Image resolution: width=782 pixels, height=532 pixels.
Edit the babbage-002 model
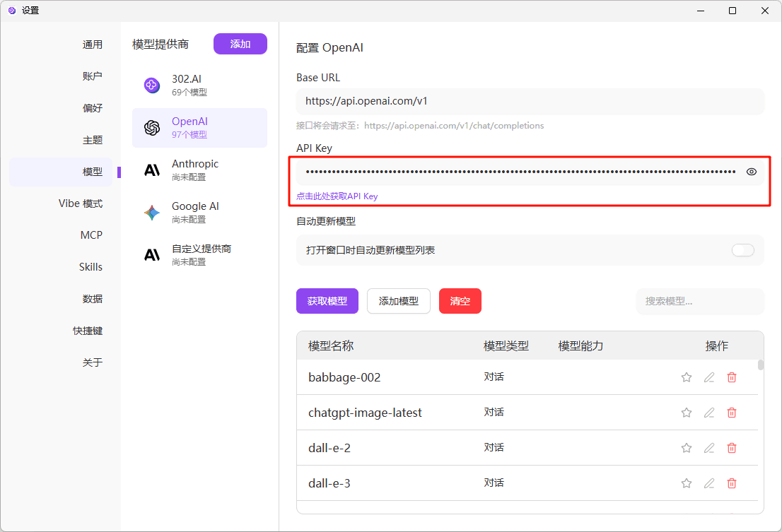[x=708, y=377]
